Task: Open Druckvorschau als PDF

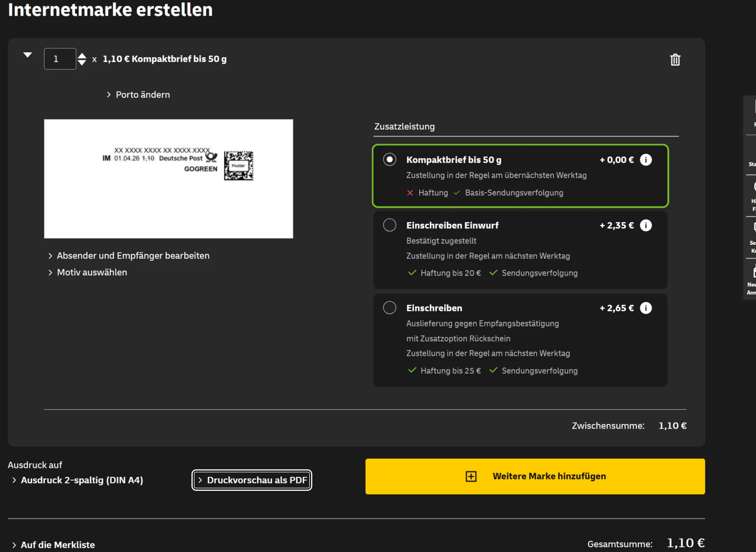Action: pyautogui.click(x=252, y=480)
